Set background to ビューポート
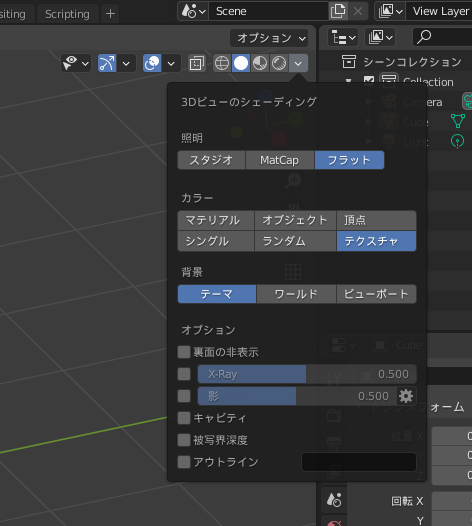This screenshot has width=472, height=526. (376, 294)
